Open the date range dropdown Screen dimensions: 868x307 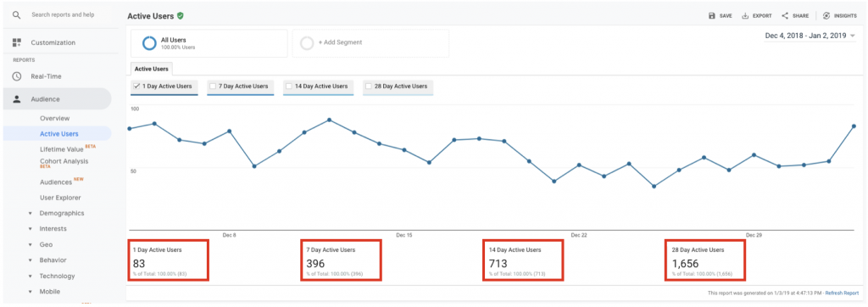pos(810,36)
